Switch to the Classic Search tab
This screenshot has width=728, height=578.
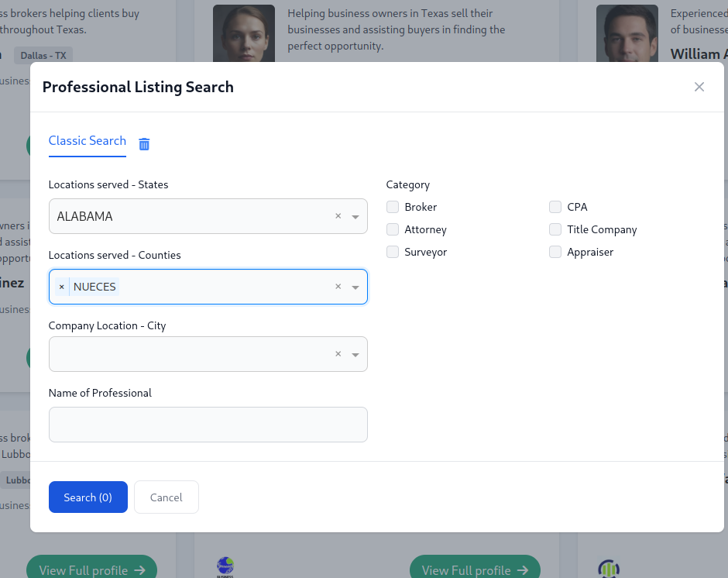87,141
